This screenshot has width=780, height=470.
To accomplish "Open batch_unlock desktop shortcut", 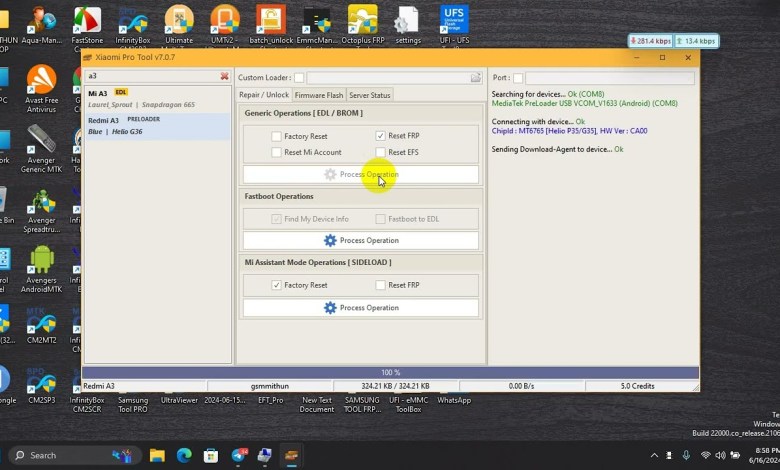I will tap(271, 25).
